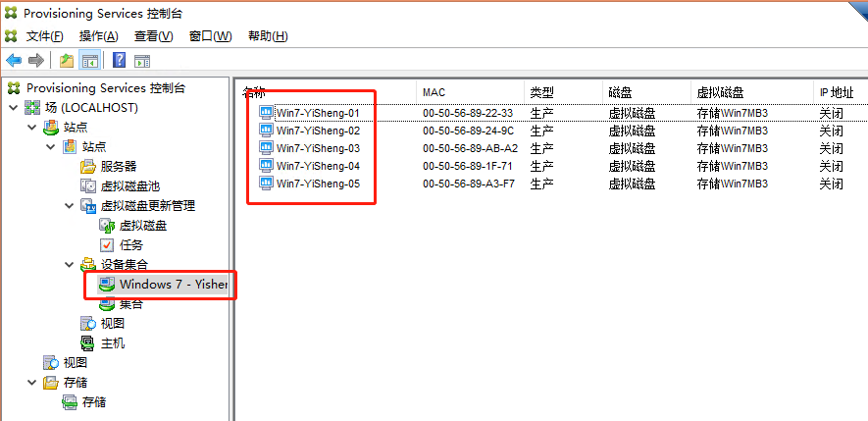Viewport: 868px width, 421px height.
Task: Click MAC address 00-50-56-89-1F-71
Action: (x=468, y=166)
